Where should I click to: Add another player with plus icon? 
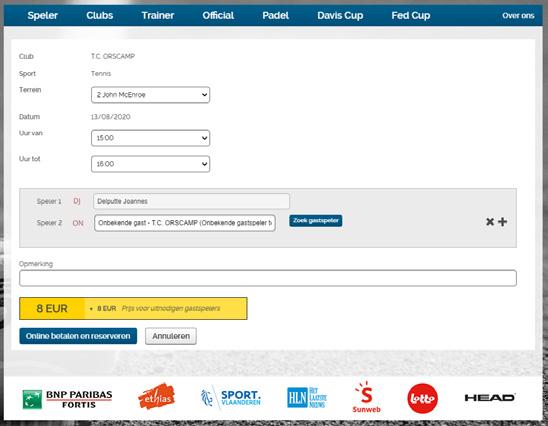point(503,222)
